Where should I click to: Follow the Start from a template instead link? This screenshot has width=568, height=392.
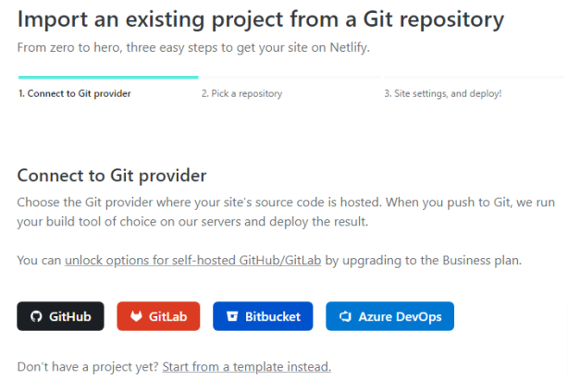click(x=246, y=367)
